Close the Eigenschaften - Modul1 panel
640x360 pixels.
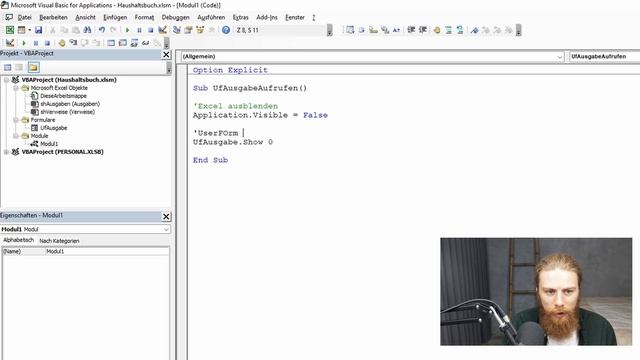166,217
